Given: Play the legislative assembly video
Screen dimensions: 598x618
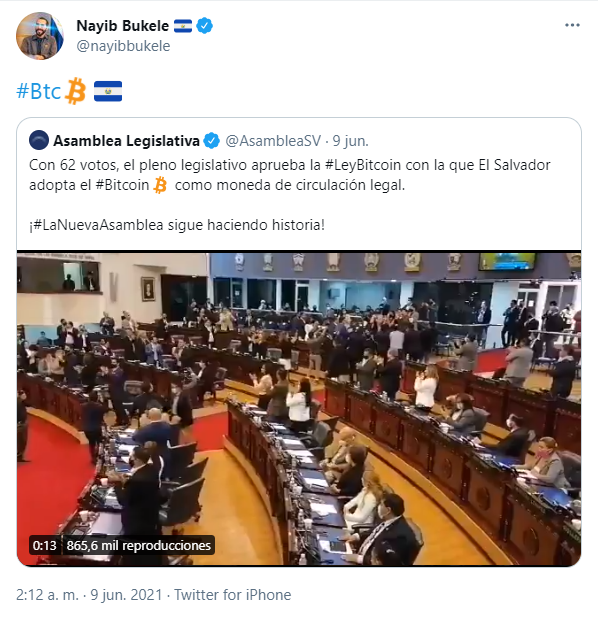Looking at the screenshot, I should [299, 409].
